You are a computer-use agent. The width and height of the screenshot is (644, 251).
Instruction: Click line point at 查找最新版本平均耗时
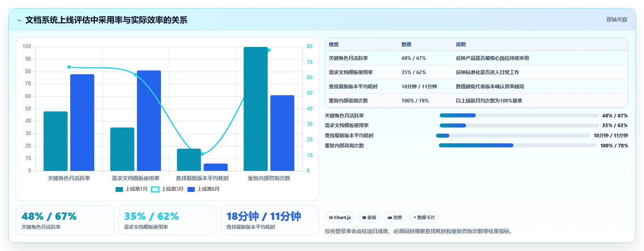tap(202, 154)
